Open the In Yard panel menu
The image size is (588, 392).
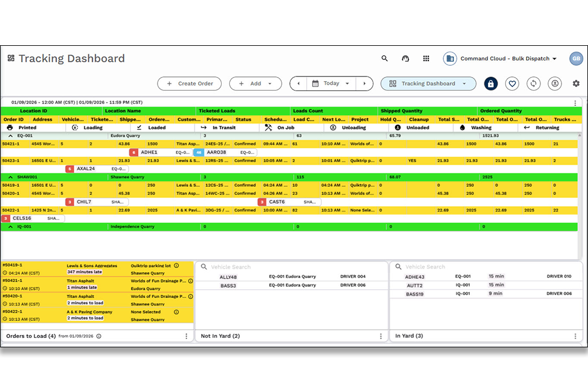pos(575,336)
